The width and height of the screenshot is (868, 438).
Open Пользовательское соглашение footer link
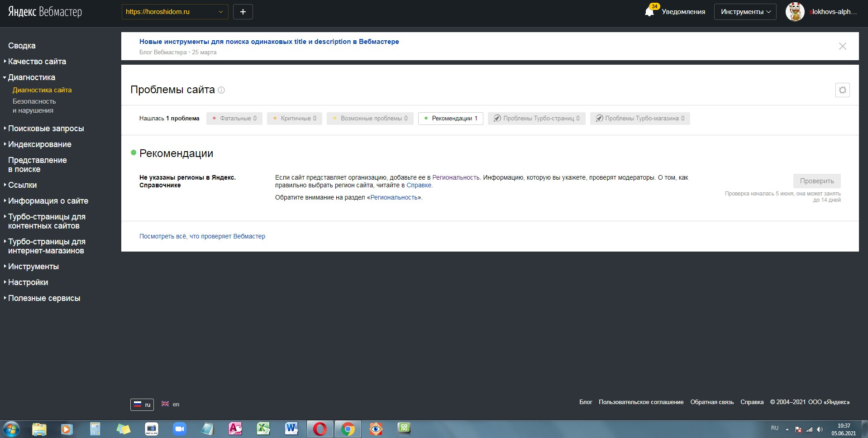641,402
